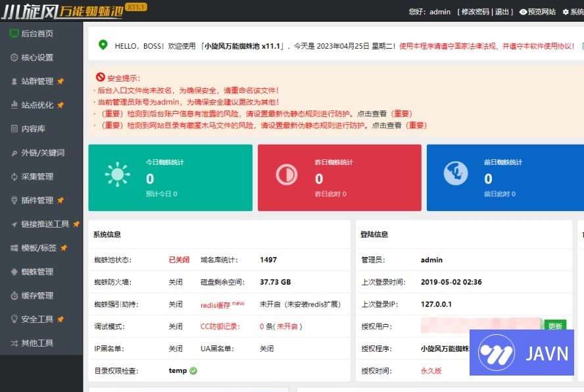584x392 pixels.
Task: Click the lightbulb icon beside 安全工具
Action: (14, 319)
